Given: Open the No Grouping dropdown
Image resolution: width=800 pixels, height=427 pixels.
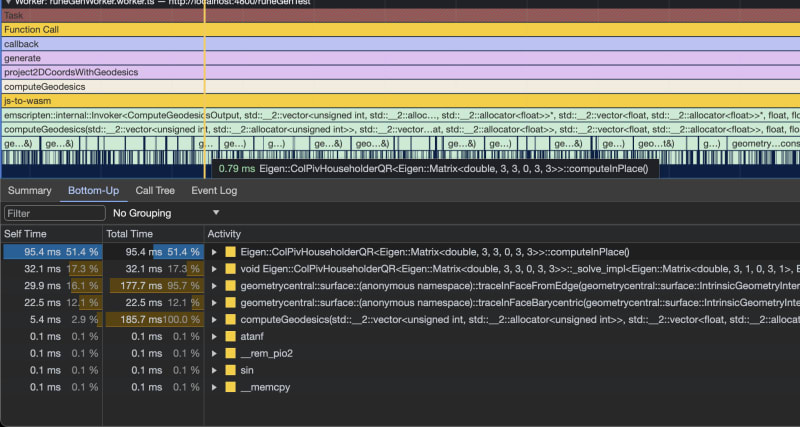Looking at the screenshot, I should pyautogui.click(x=166, y=213).
